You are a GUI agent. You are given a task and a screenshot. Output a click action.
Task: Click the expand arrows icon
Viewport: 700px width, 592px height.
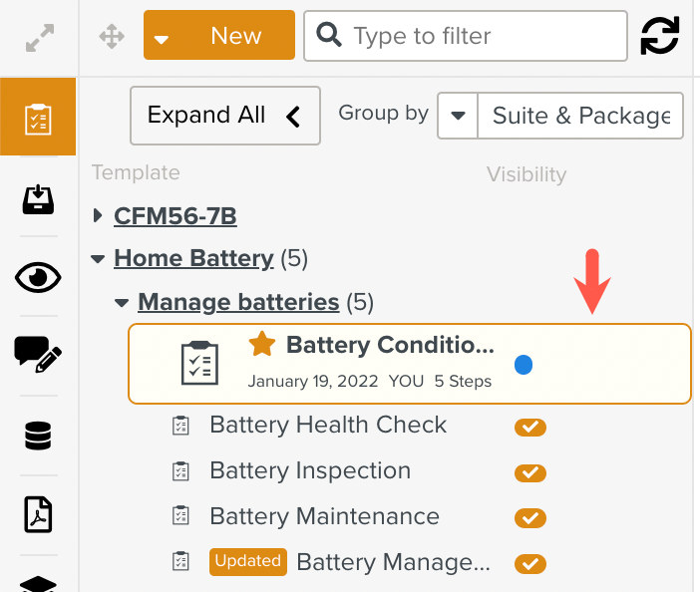tap(39, 38)
